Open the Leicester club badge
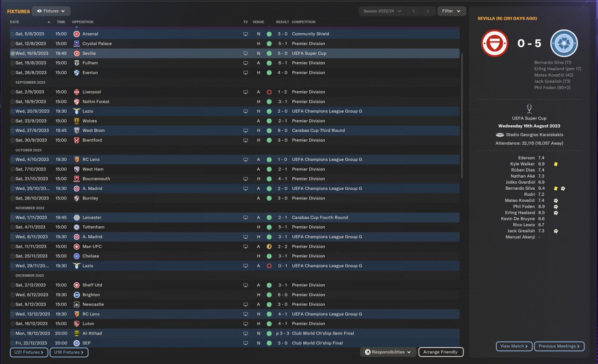598x364 pixels. (77, 217)
